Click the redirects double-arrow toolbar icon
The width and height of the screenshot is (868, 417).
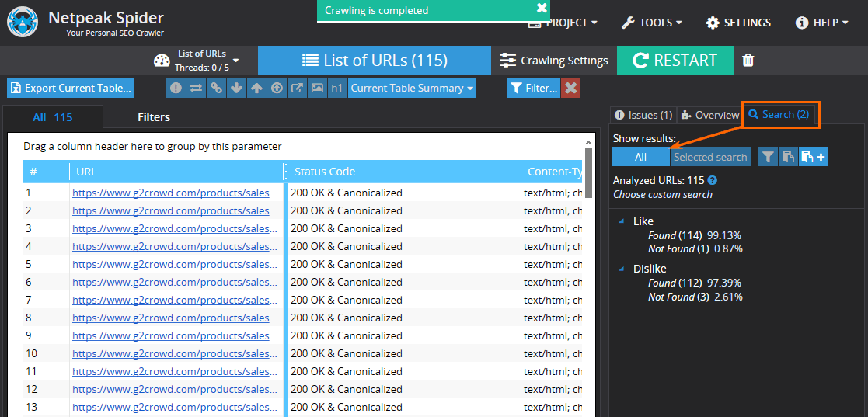pyautogui.click(x=196, y=89)
